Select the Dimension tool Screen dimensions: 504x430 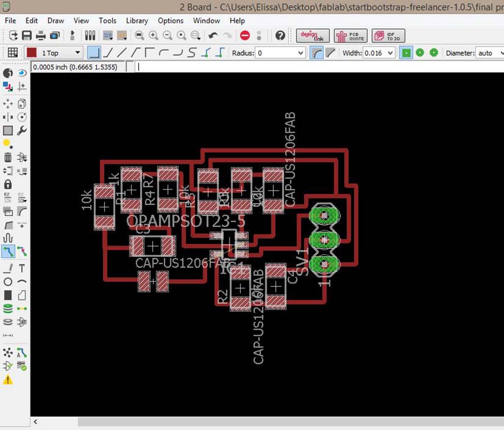pyautogui.click(x=8, y=335)
